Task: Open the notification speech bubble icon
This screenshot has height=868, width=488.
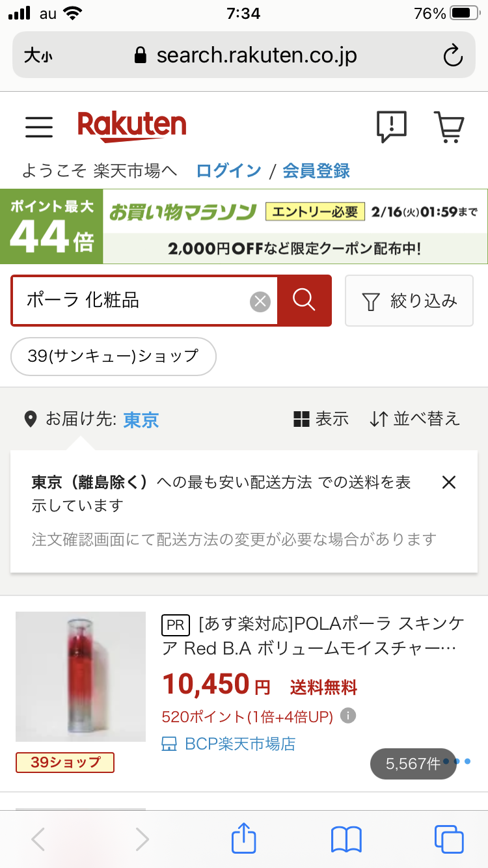Action: tap(391, 126)
